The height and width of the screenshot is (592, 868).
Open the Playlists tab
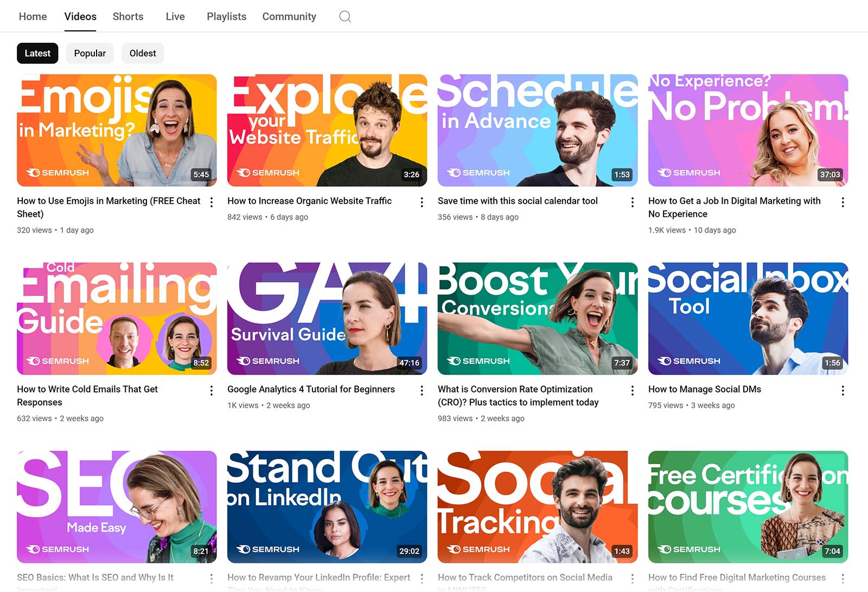226,17
